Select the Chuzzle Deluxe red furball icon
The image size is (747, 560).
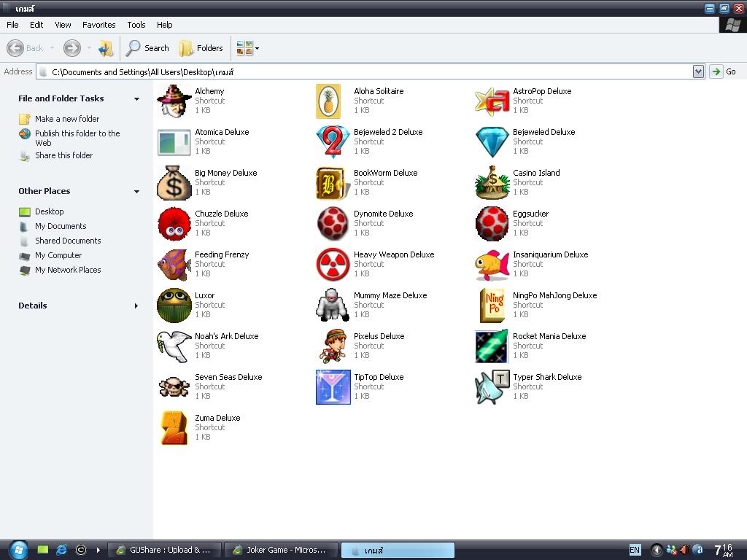coord(174,224)
